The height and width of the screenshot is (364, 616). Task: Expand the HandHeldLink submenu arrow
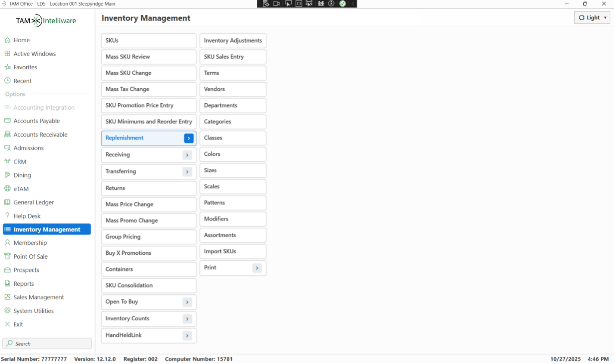pyautogui.click(x=187, y=336)
